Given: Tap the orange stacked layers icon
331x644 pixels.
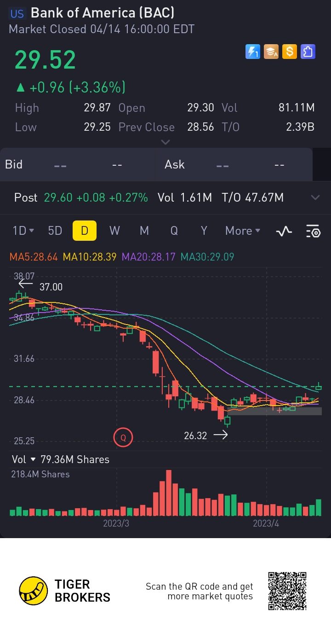Looking at the screenshot, I should click(271, 52).
